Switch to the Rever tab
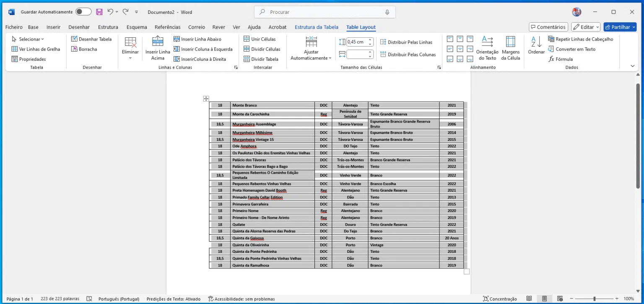 point(218,27)
